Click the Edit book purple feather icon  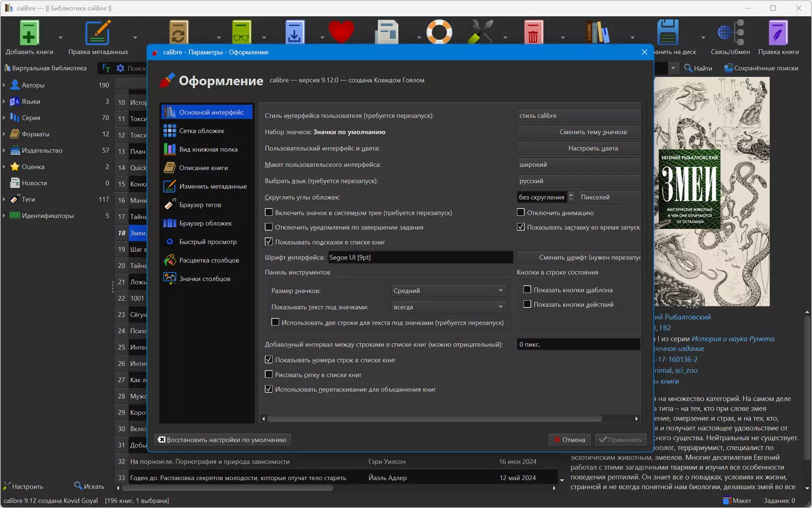(778, 33)
